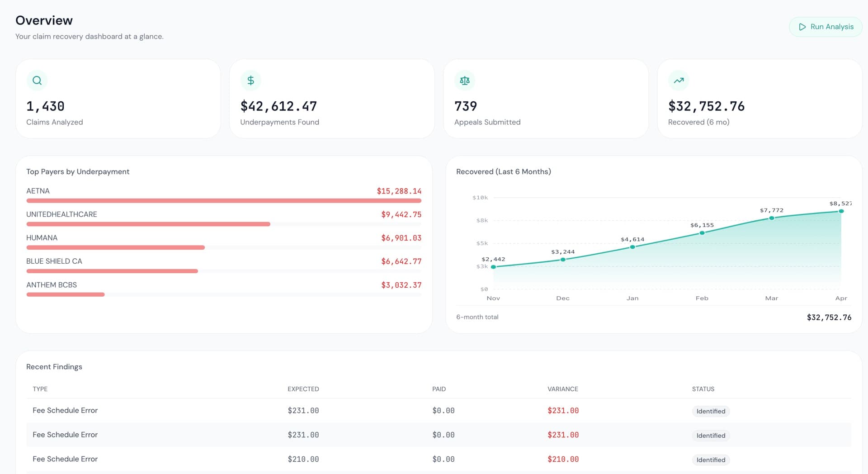868x474 pixels.
Task: Click the TYPE column header
Action: click(40, 389)
